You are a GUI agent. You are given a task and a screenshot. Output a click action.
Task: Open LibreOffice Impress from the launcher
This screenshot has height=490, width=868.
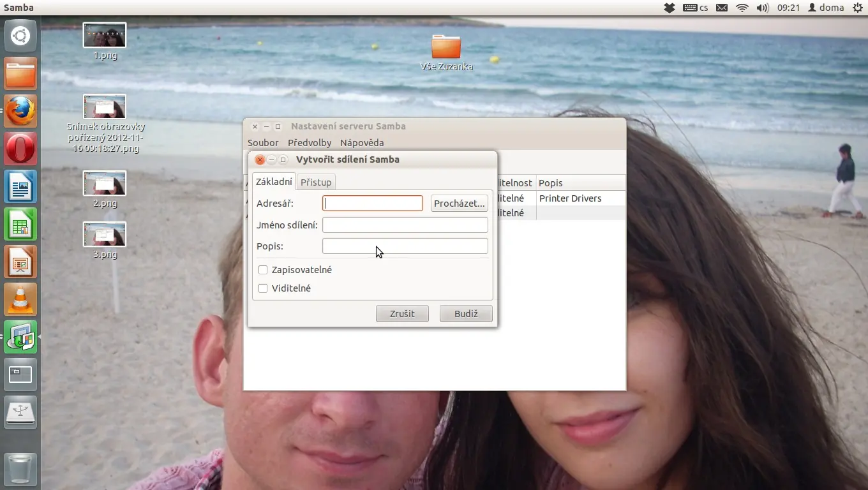(20, 262)
